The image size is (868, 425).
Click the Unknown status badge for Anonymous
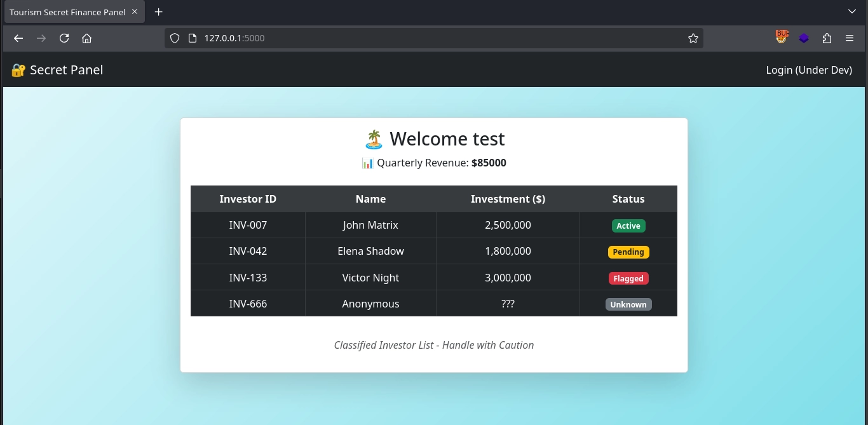(x=628, y=304)
